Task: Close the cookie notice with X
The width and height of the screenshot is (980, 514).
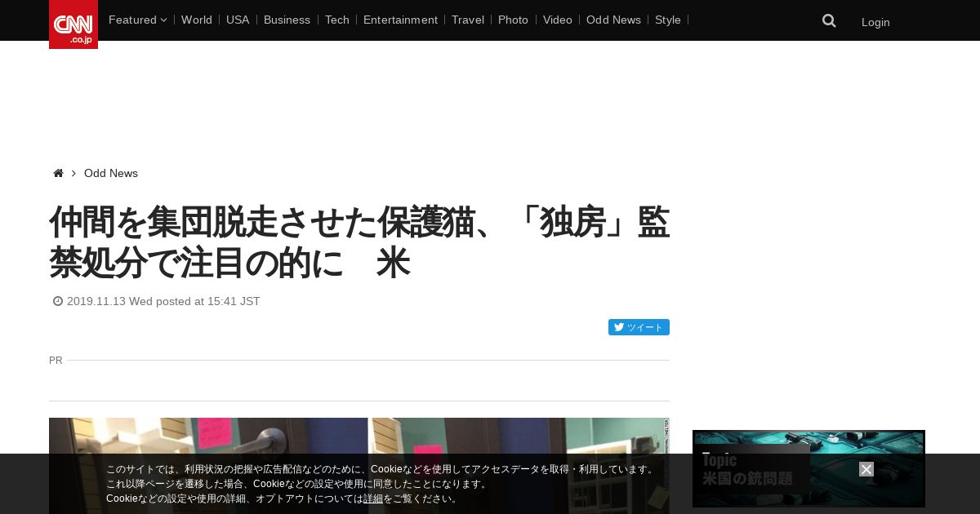Action: (x=866, y=469)
